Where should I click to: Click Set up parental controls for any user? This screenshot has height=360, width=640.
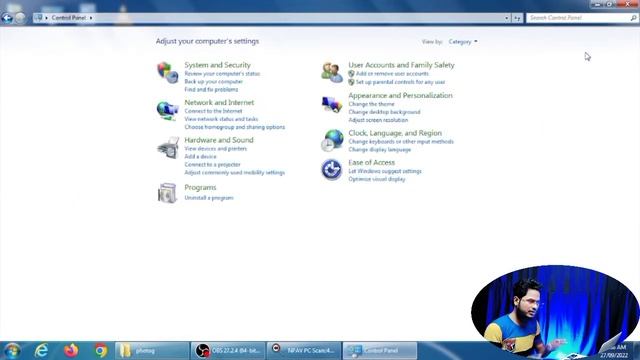point(400,82)
